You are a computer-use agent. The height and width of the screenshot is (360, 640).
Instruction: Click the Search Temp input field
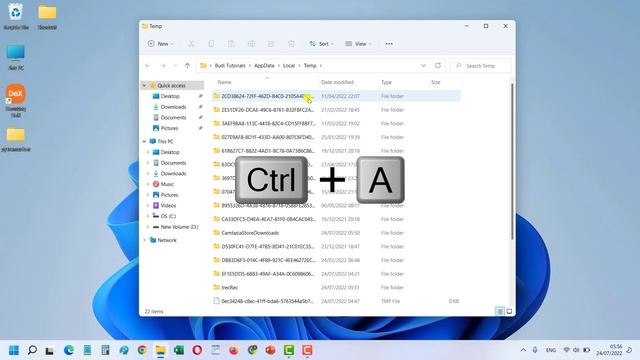480,66
